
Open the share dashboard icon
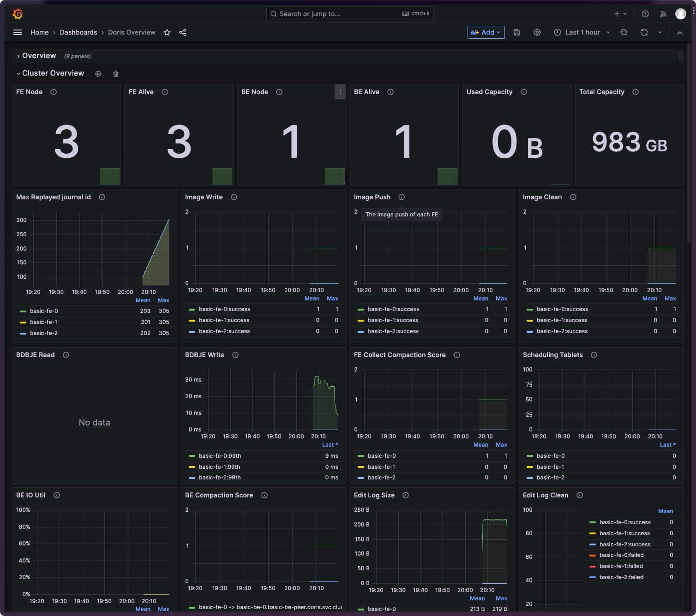(x=183, y=32)
